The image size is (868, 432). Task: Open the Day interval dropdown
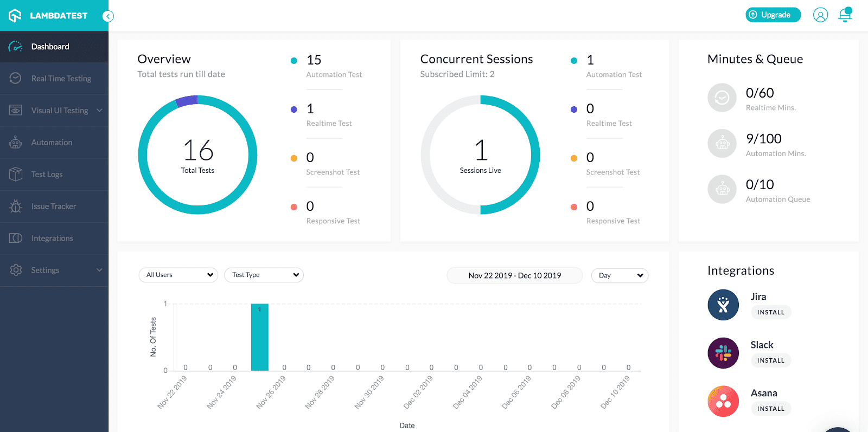620,275
